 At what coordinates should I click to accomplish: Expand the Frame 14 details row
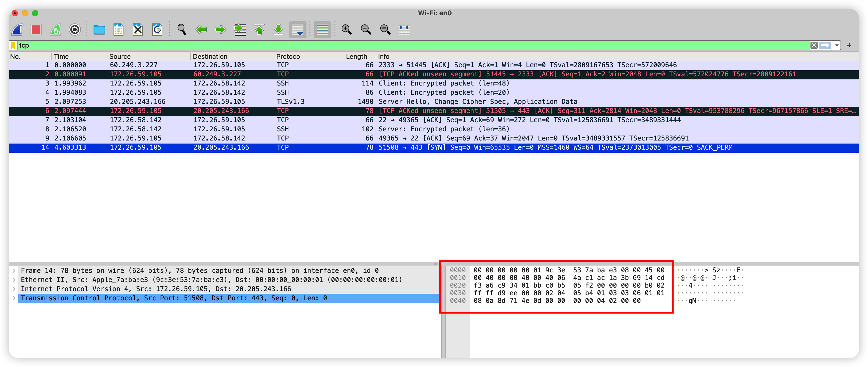click(x=14, y=271)
